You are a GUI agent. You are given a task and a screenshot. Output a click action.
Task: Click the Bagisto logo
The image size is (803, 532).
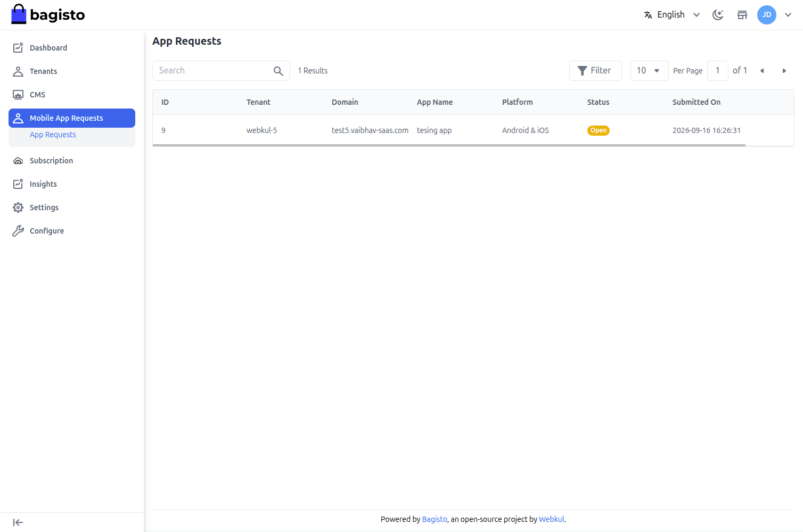48,15
